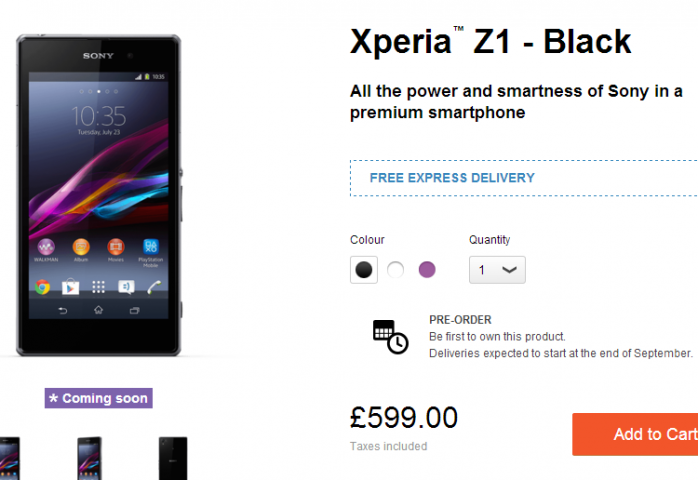This screenshot has width=698, height=480.
Task: Click the Xperia Z1 - Black title
Action: point(491,41)
